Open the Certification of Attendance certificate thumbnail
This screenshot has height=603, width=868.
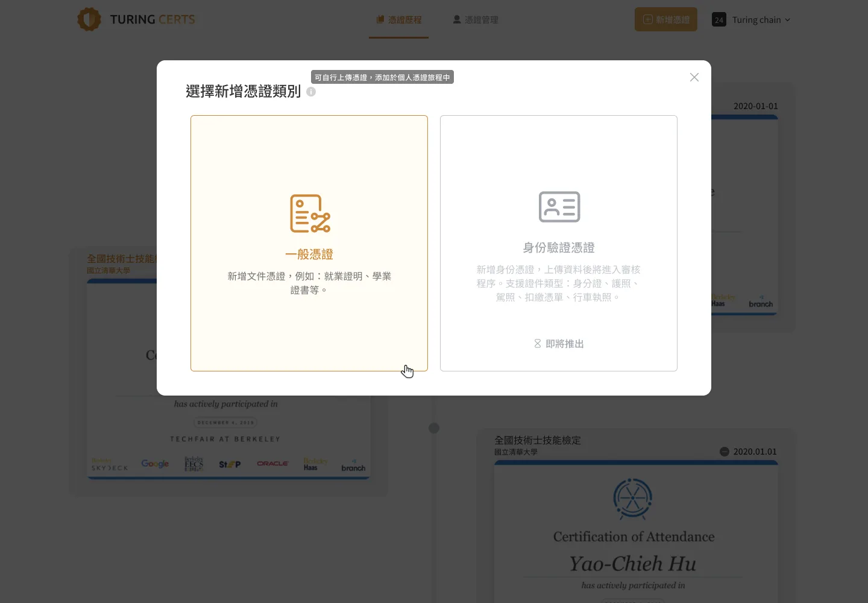(x=636, y=532)
